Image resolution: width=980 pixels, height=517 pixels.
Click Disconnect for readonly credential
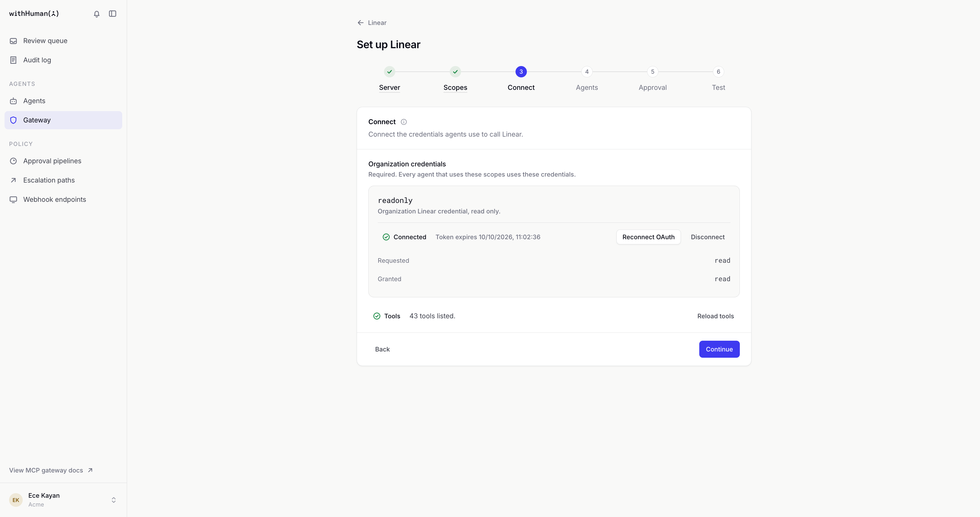707,237
